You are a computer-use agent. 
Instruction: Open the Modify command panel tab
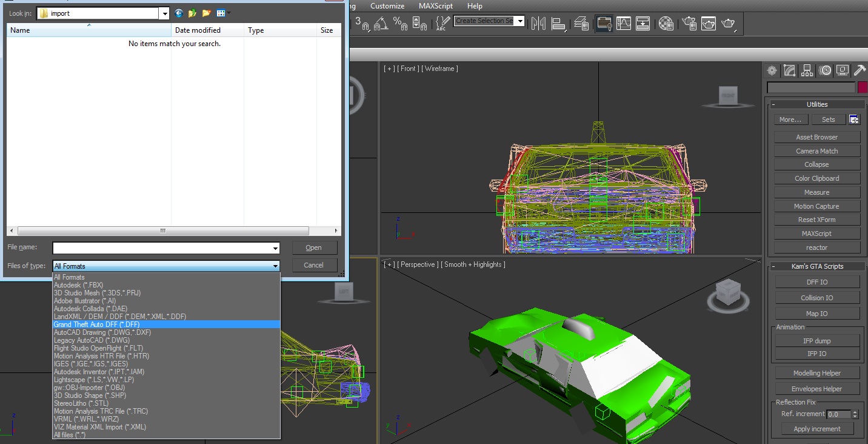point(789,70)
